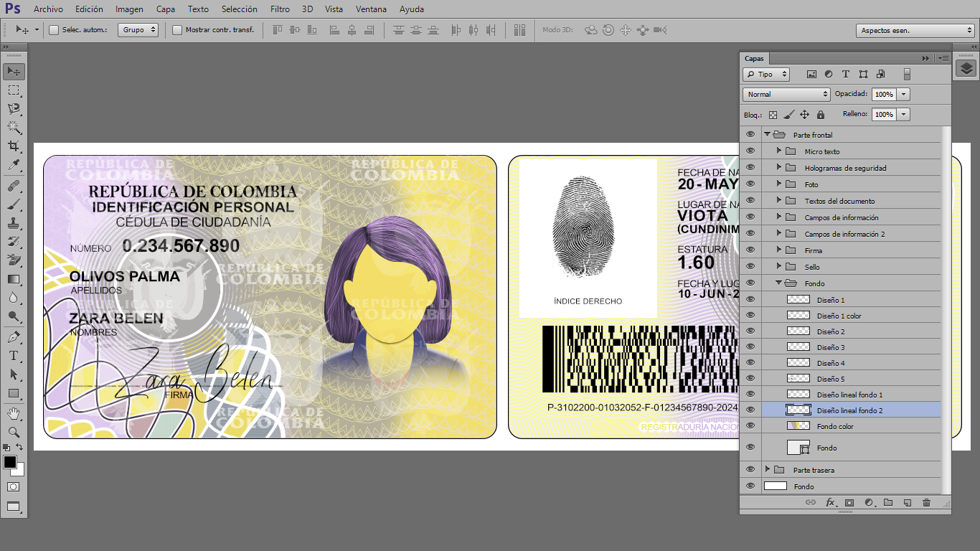The width and height of the screenshot is (980, 551).
Task: Hide the Micro texto group
Action: pos(750,151)
